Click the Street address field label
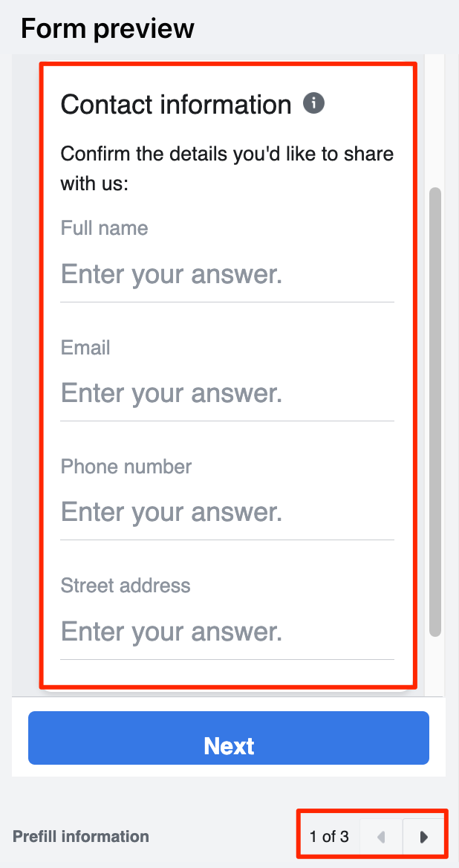The image size is (459, 868). pos(126,586)
